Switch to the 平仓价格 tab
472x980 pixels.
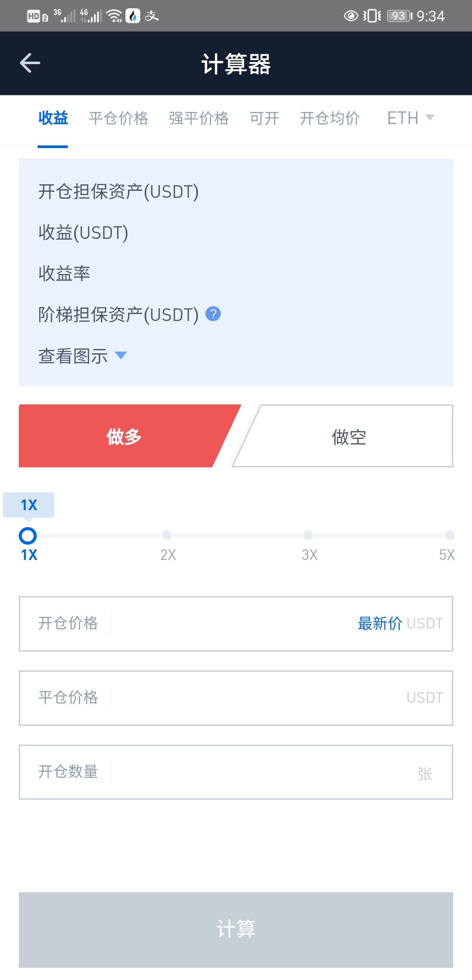point(118,118)
